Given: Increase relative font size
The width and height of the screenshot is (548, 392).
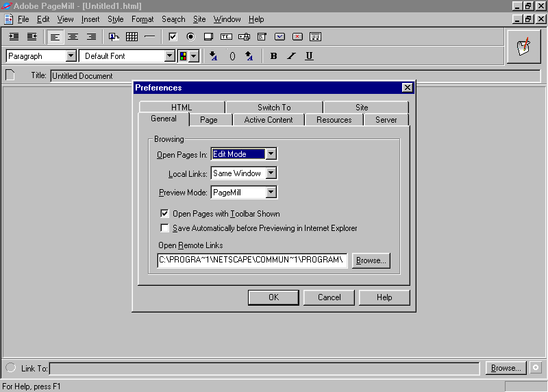Looking at the screenshot, I should pos(249,56).
